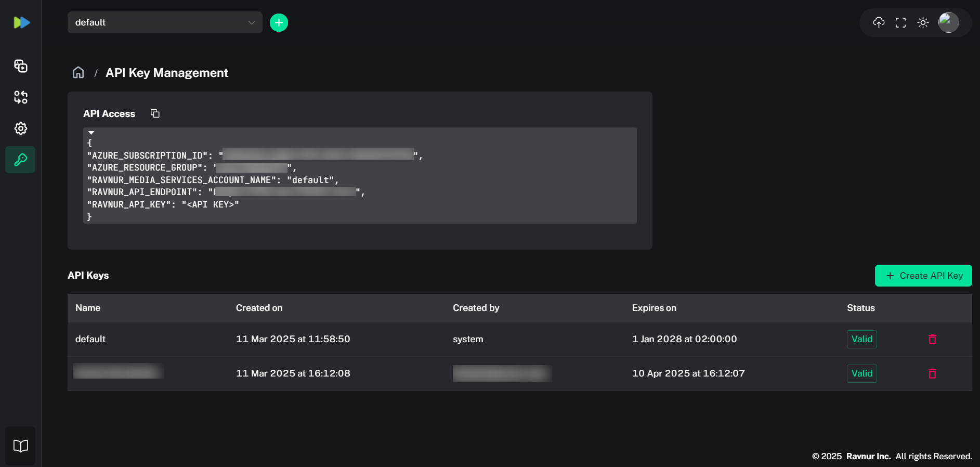The height and width of the screenshot is (467, 980).
Task: Open the transforms sidebar icon
Action: pos(21,97)
